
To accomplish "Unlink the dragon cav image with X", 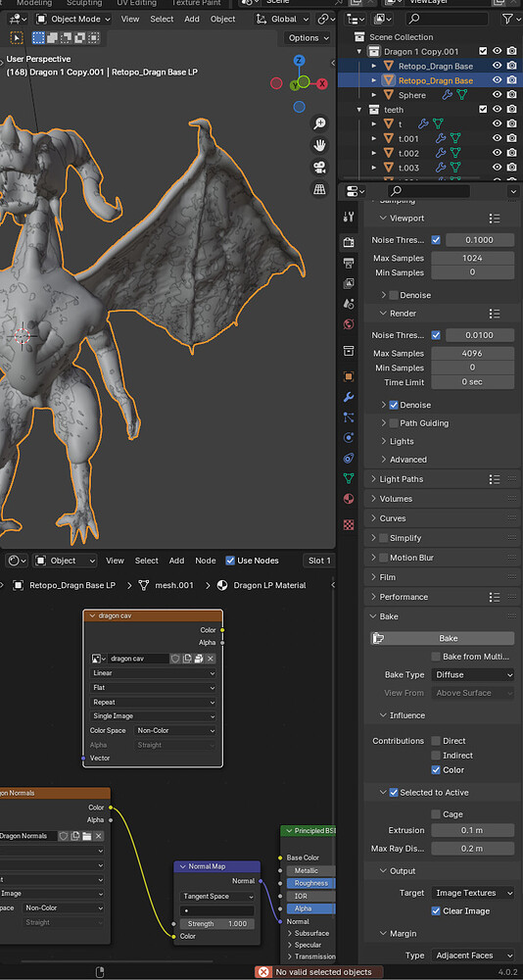I will click(x=211, y=659).
